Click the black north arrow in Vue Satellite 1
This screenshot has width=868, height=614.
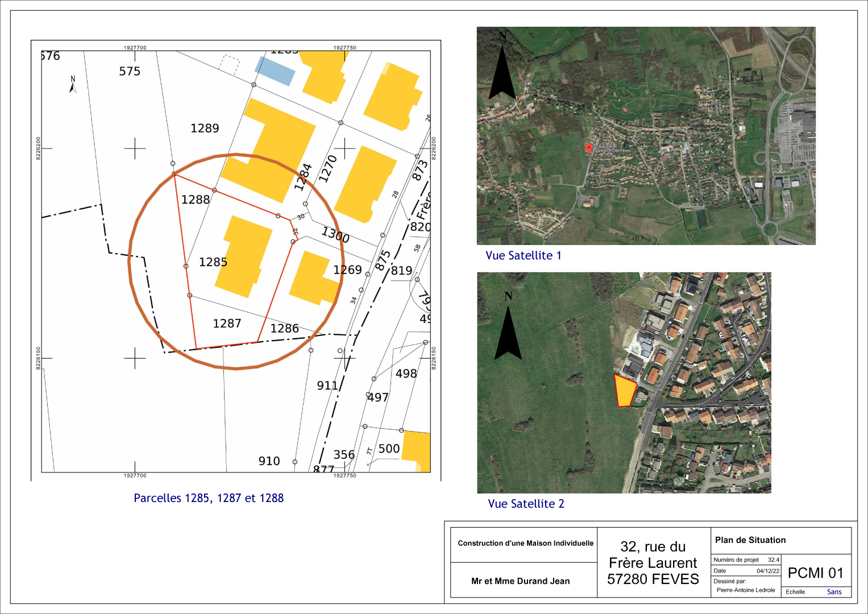point(502,71)
